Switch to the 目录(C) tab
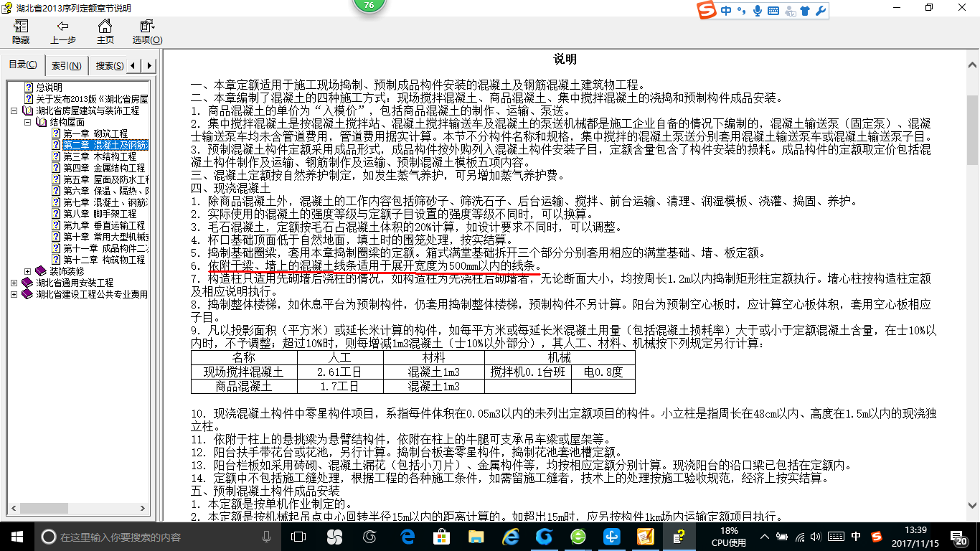980x551 pixels. point(23,65)
